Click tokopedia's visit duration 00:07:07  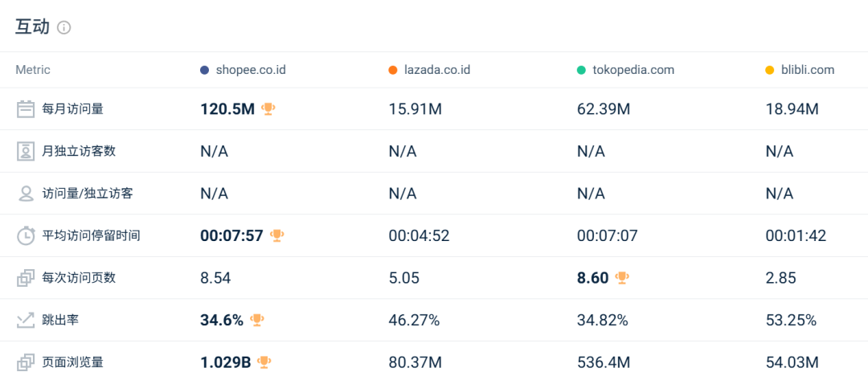[x=608, y=235]
